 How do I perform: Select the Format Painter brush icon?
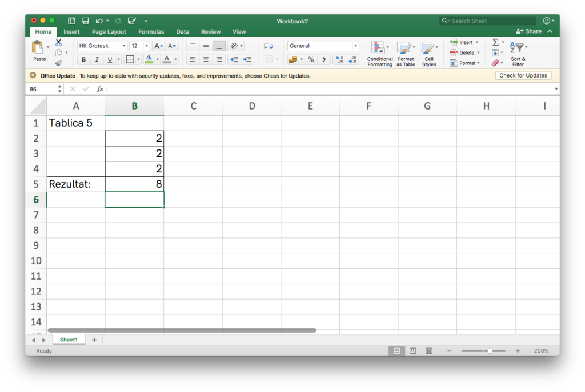58,63
